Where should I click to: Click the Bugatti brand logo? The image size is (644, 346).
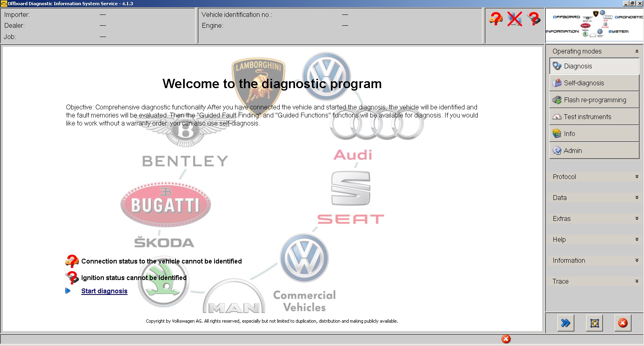(165, 204)
